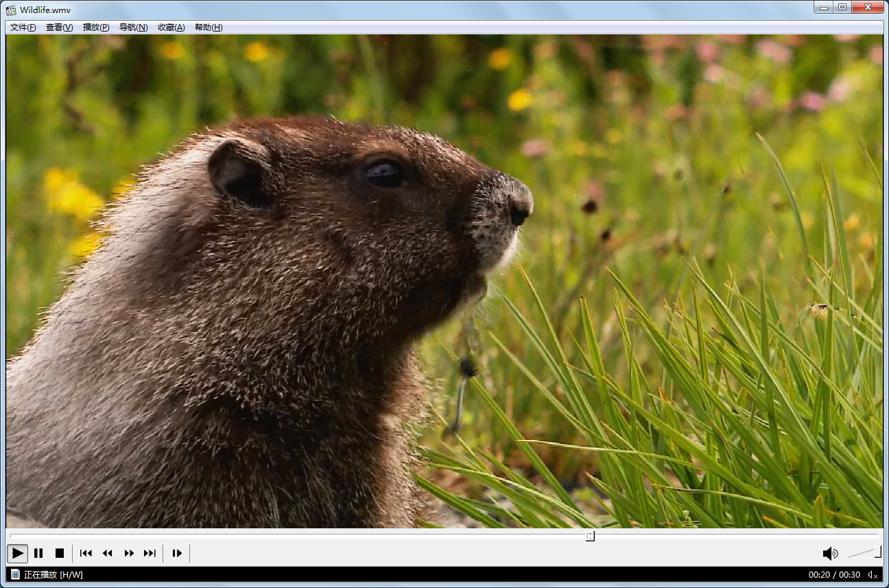Open the 文件(F) menu
The image size is (889, 588).
(23, 27)
